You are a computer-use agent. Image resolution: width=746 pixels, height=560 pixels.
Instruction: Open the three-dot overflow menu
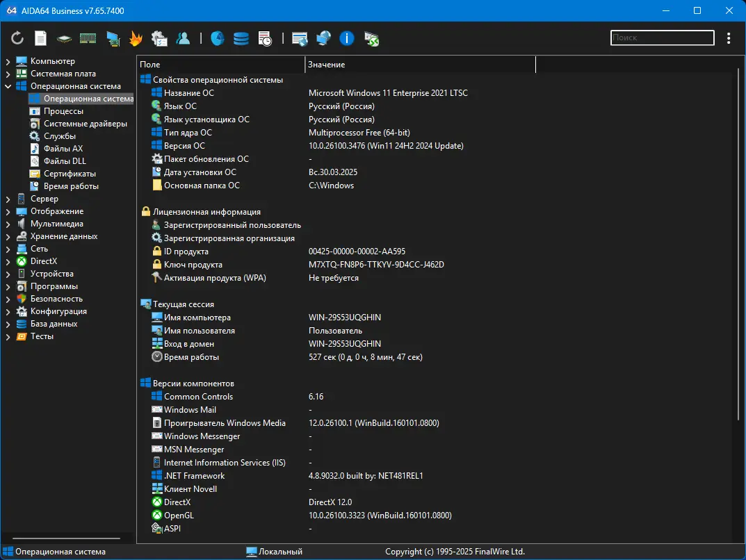(728, 38)
